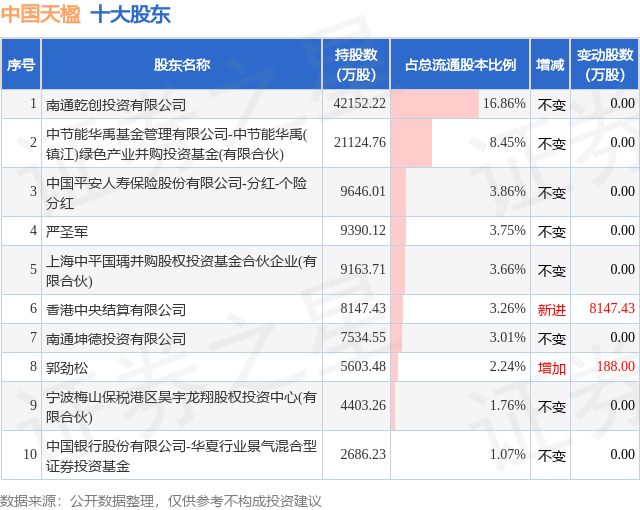Click the red change value 188.00
The width and height of the screenshot is (640, 510).
click(x=616, y=366)
